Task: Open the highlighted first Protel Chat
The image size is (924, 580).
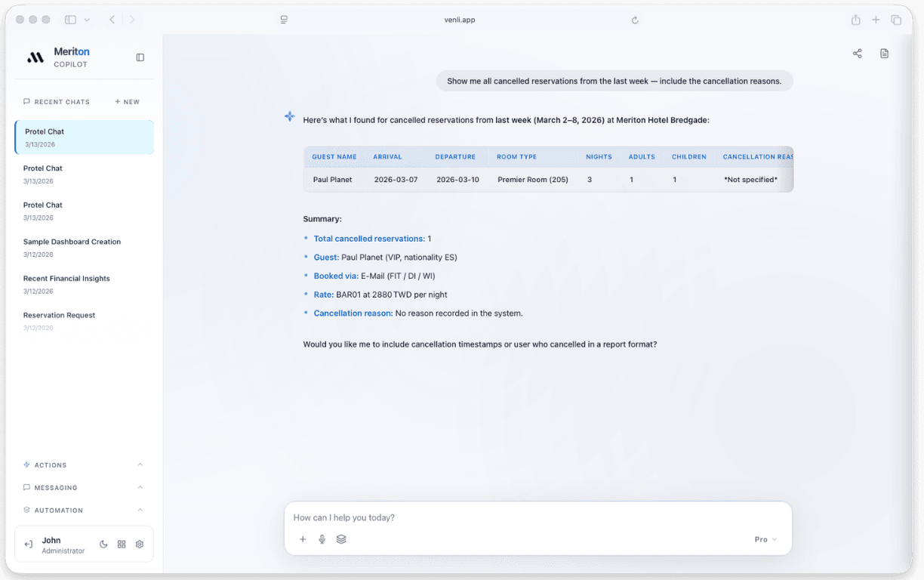Action: [x=85, y=137]
